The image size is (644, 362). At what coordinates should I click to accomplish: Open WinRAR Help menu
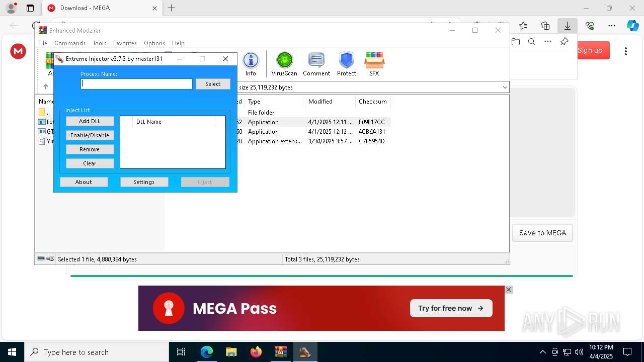point(178,43)
